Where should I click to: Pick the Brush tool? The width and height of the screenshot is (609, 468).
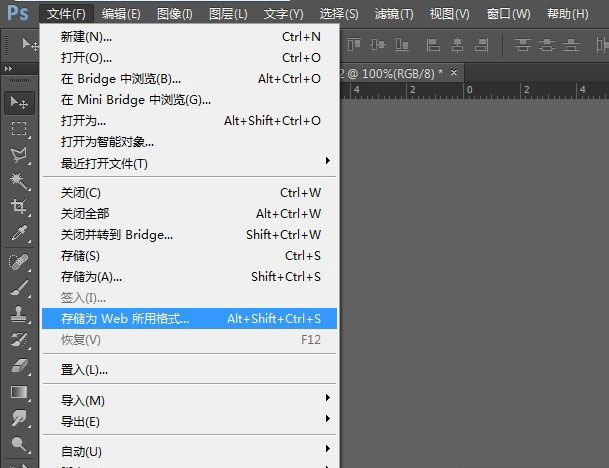tap(19, 287)
